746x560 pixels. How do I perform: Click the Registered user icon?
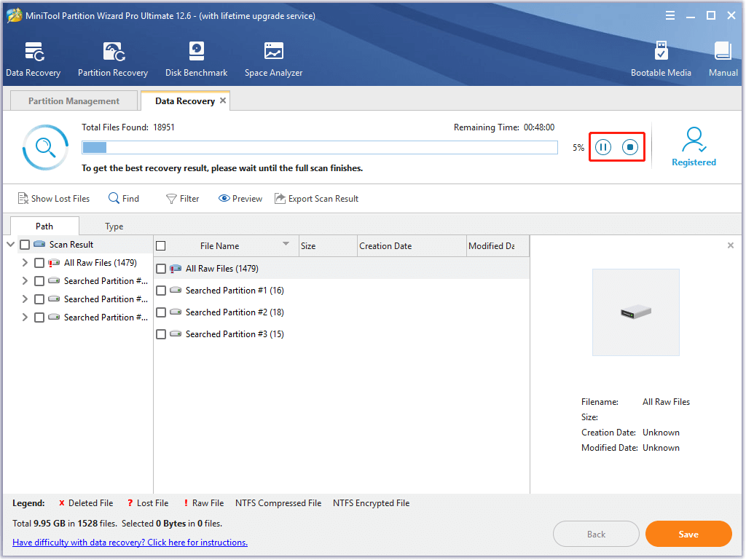pyautogui.click(x=694, y=140)
